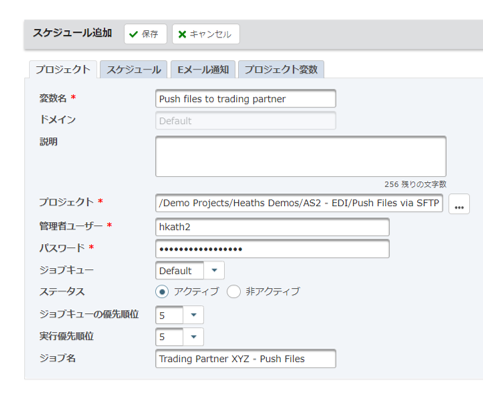Click the 説明 text area
500x399 pixels.
click(301, 156)
